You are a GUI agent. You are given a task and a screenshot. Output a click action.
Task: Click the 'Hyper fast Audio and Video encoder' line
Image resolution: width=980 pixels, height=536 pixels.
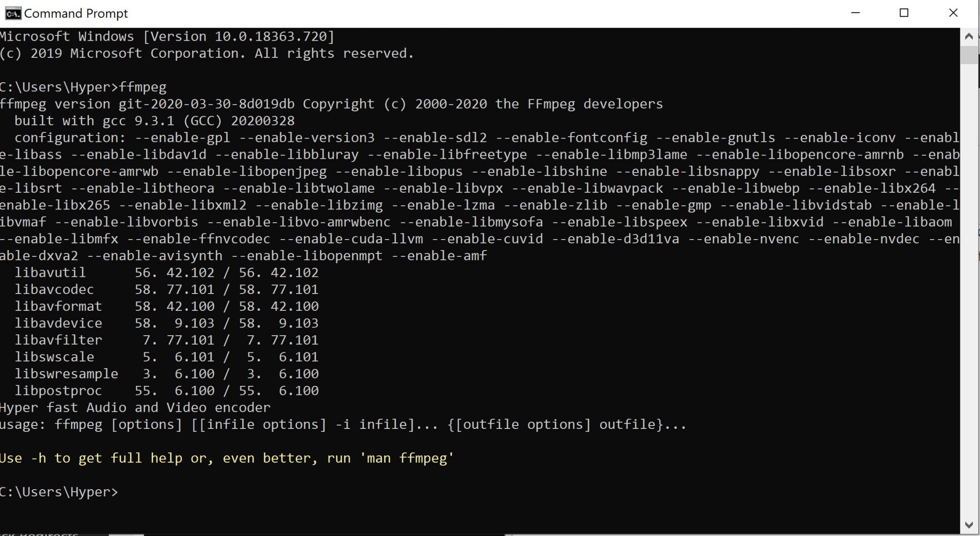tap(135, 407)
